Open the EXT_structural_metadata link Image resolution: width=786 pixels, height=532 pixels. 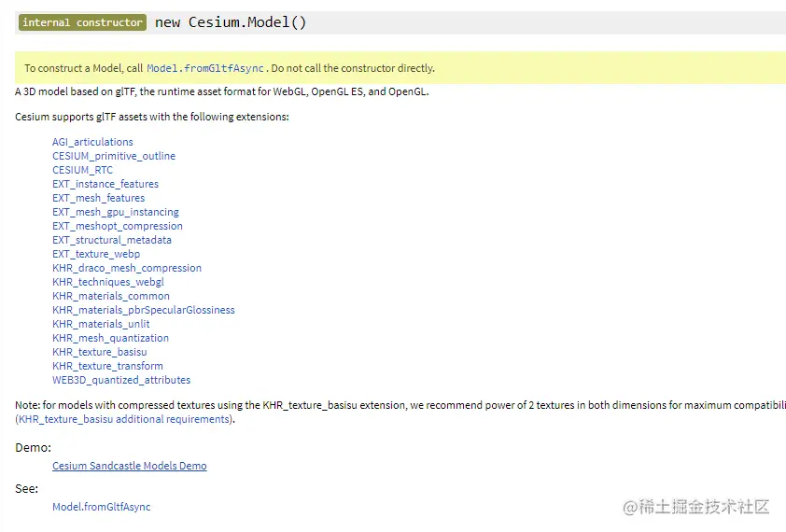point(112,240)
